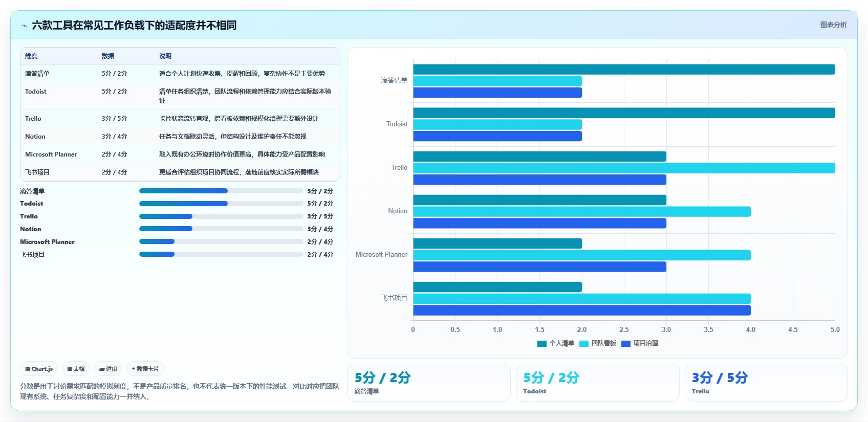Click the 说明 column header
Screen dimensions: 868x422
pos(165,56)
